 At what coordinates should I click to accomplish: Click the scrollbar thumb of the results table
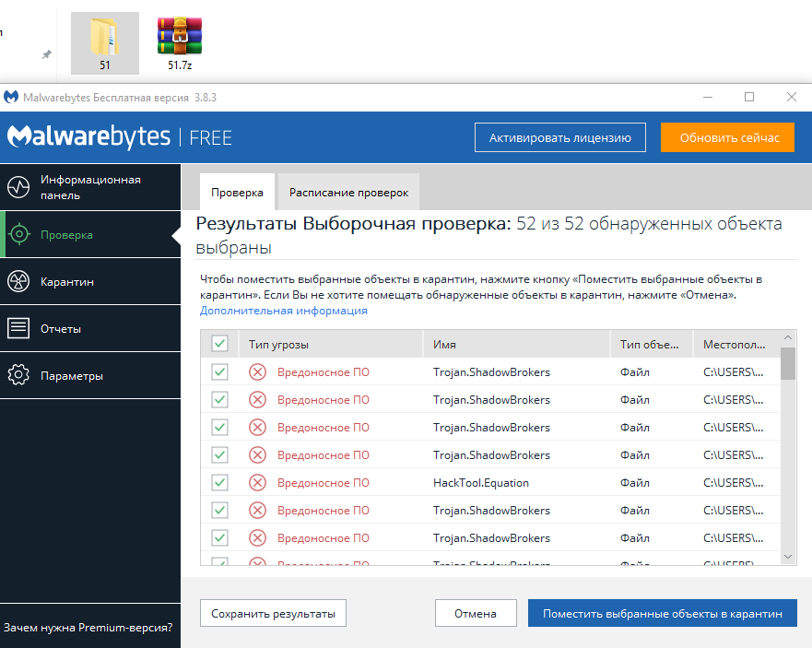click(x=788, y=363)
